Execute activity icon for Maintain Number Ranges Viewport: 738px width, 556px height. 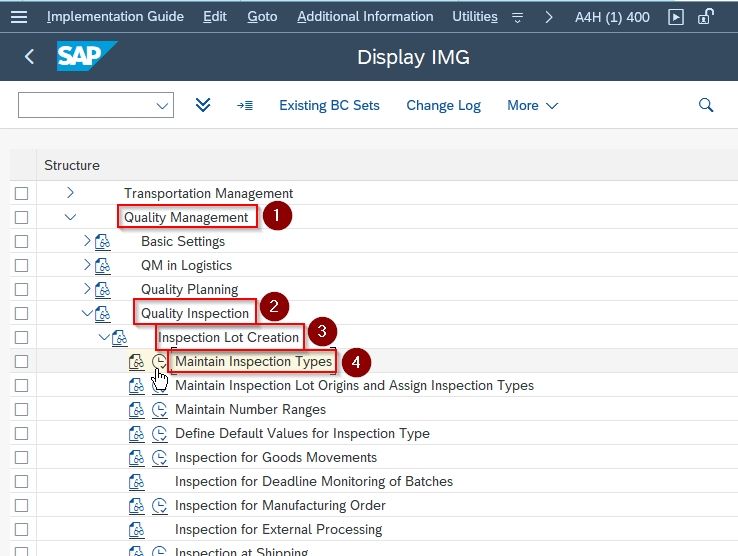tap(160, 410)
